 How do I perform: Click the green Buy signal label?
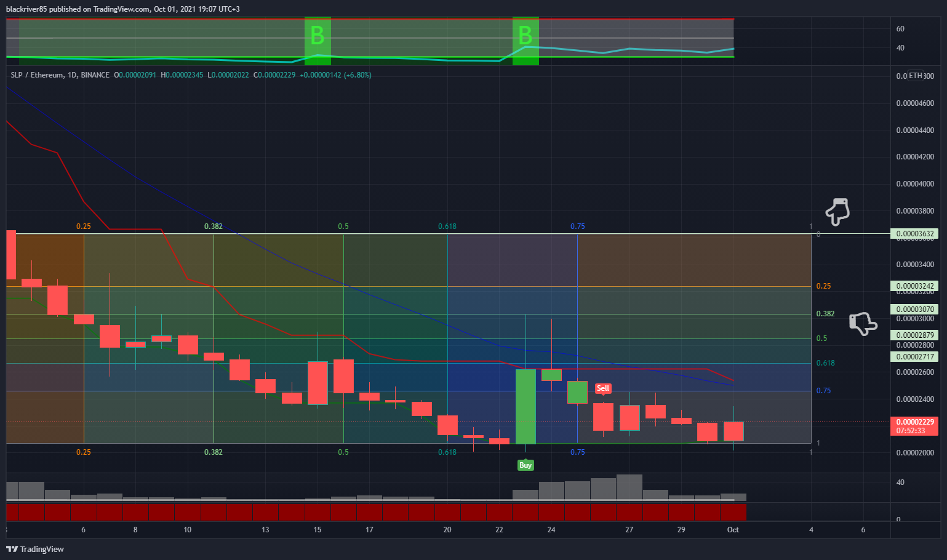click(525, 465)
